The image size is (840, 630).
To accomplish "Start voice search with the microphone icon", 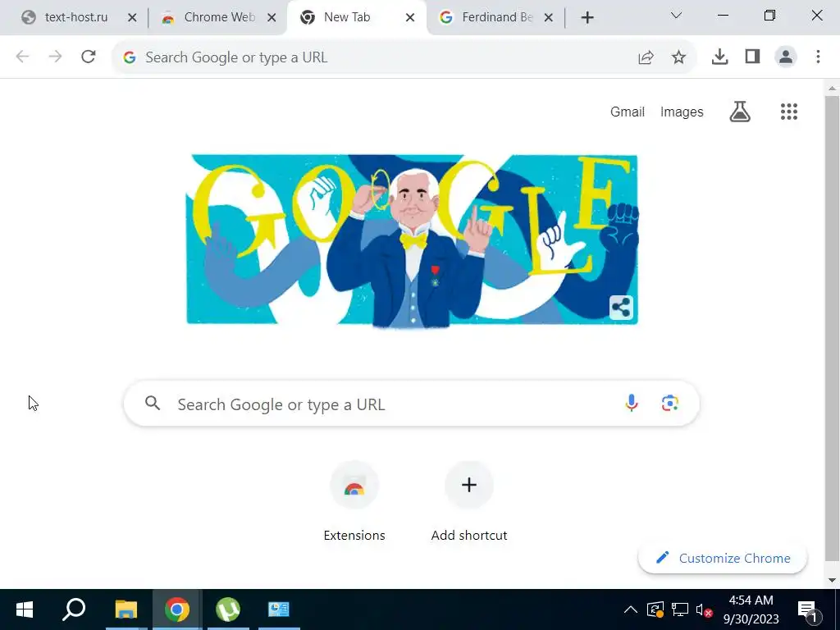I will tap(632, 403).
